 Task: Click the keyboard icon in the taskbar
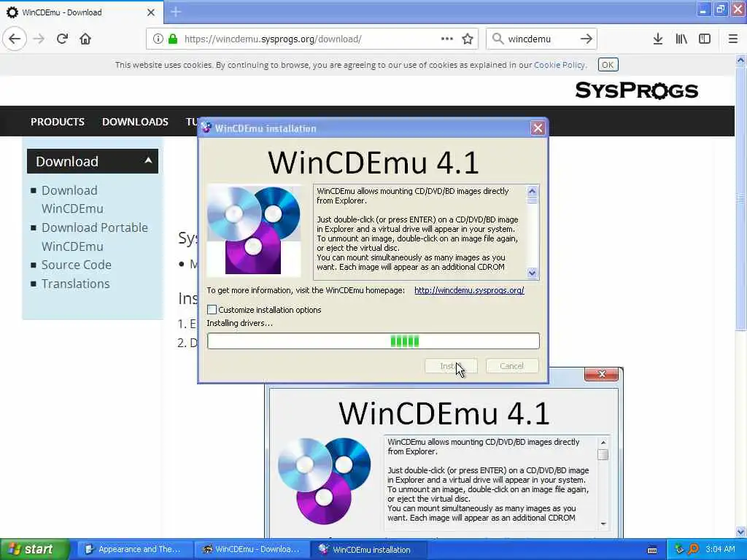point(653,550)
